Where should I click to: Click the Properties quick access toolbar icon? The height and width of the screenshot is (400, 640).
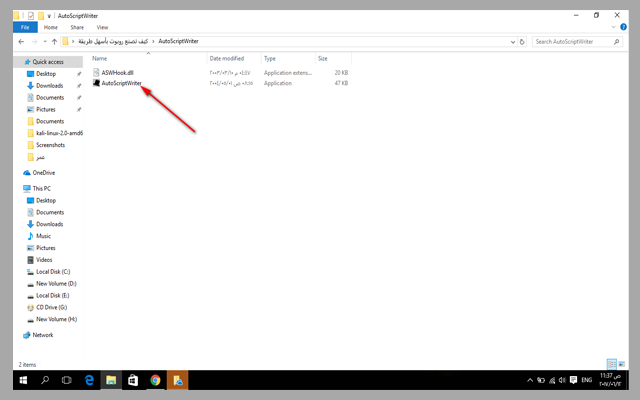pyautogui.click(x=31, y=16)
